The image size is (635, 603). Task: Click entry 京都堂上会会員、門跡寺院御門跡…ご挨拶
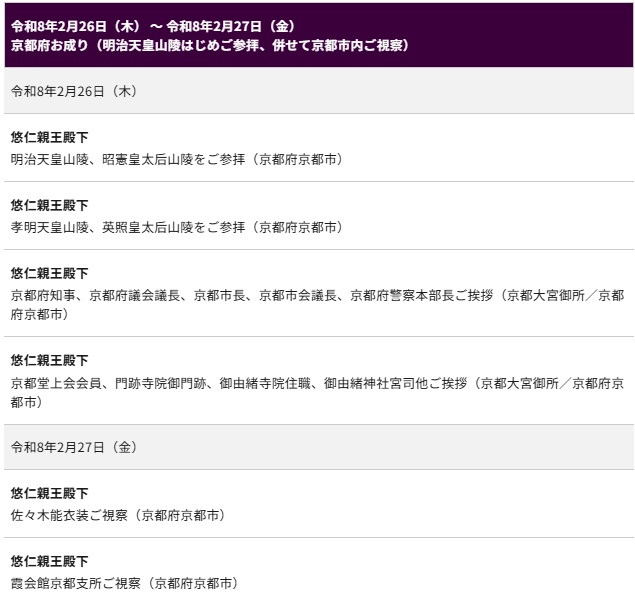pos(318,392)
